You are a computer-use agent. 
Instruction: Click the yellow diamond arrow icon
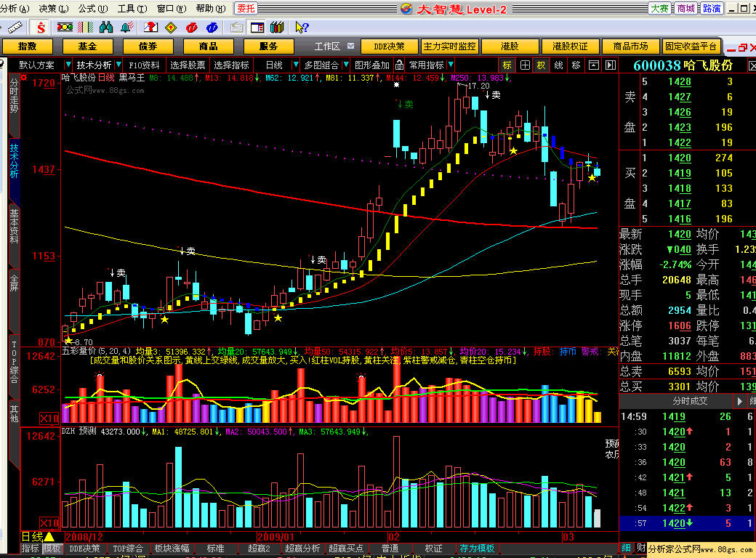pos(171,28)
